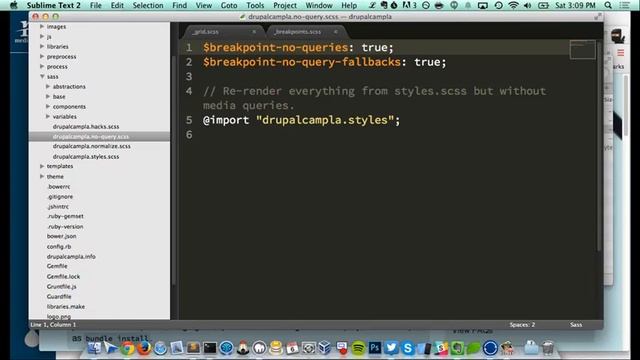
Task: Open the .ruby-version file
Action: (65, 227)
